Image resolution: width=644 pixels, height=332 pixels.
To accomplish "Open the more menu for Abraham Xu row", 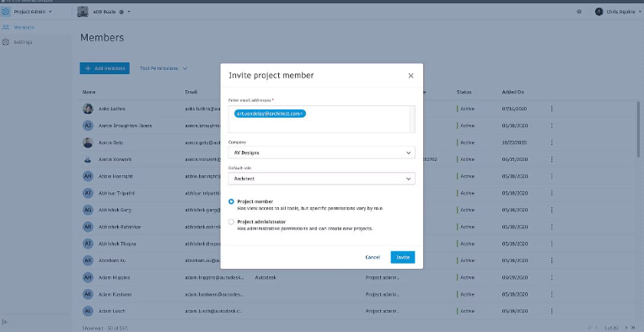I will [x=551, y=260].
